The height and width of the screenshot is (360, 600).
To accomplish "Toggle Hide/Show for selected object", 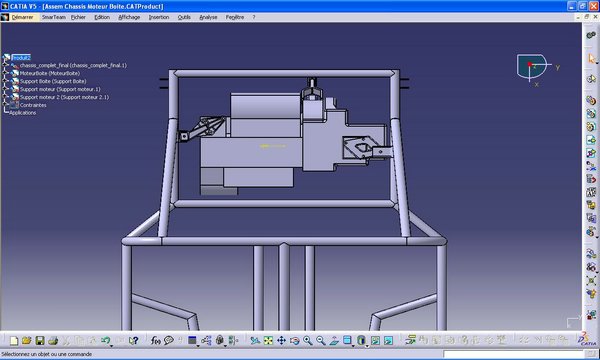I will 375,340.
